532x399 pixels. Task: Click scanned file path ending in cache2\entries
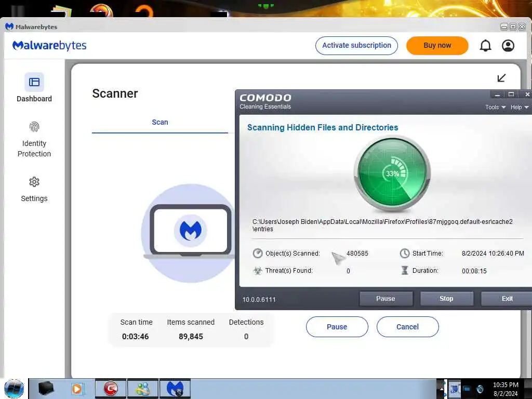(x=382, y=225)
